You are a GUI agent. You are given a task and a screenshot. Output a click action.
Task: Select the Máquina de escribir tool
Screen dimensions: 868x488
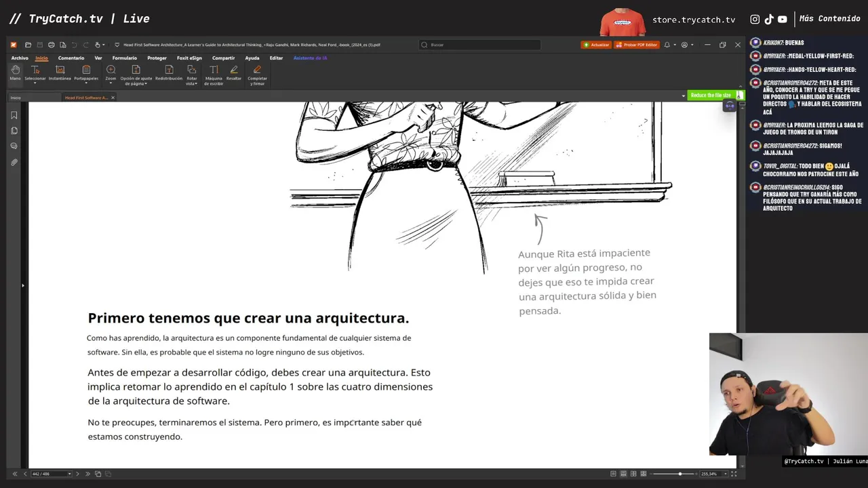[x=214, y=75]
